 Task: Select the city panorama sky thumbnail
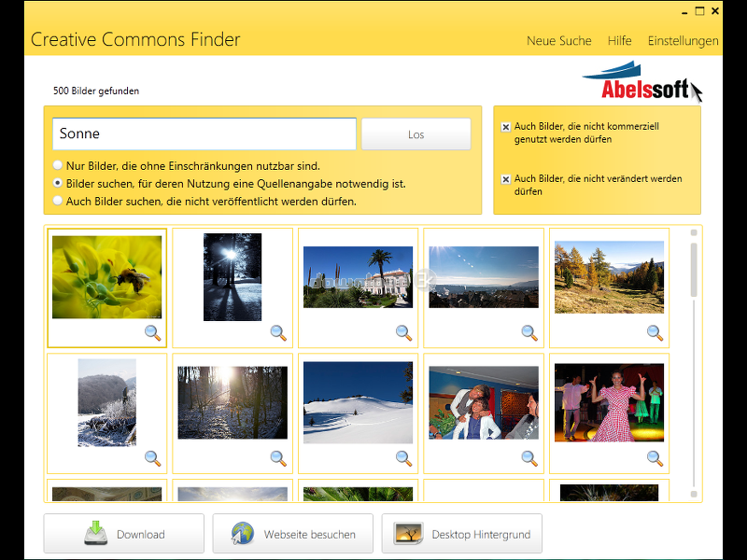pyautogui.click(x=484, y=277)
